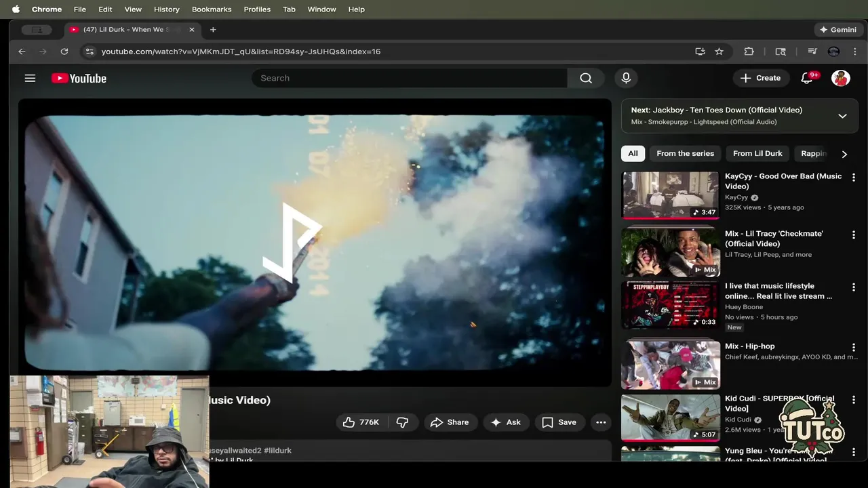Viewport: 868px width, 488px height.
Task: Click the Save button
Action: pos(559,422)
